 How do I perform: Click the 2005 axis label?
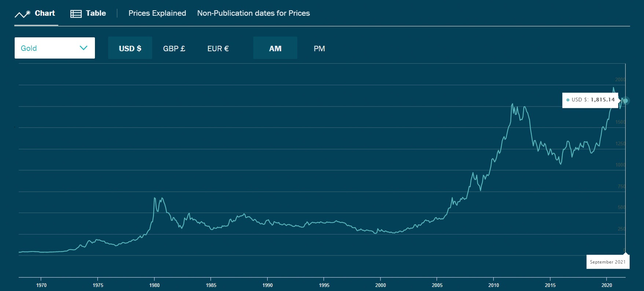click(x=437, y=285)
